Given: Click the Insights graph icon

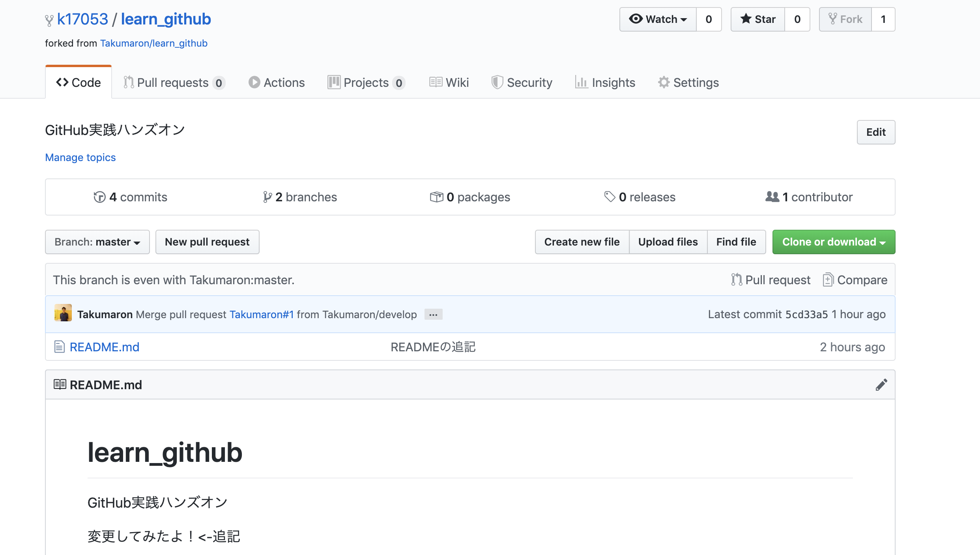Looking at the screenshot, I should pos(581,82).
